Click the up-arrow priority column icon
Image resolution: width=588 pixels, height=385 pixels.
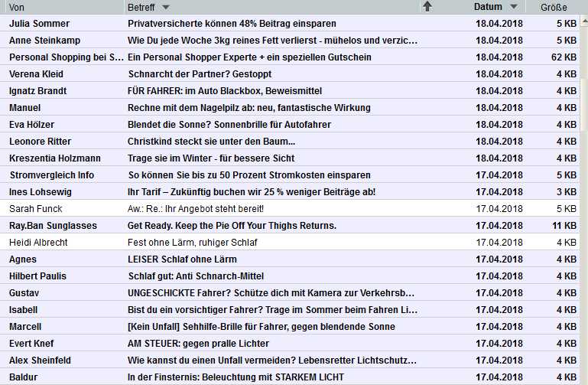tap(427, 7)
